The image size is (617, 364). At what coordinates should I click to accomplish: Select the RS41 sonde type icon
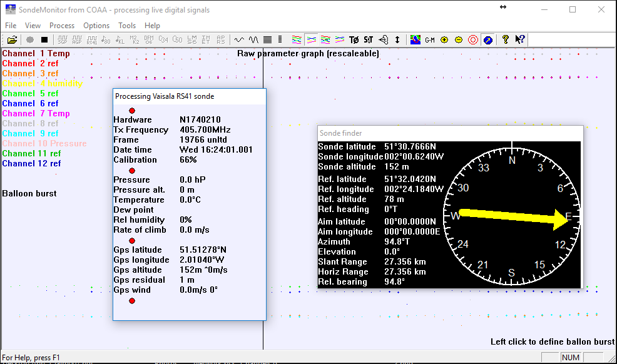click(x=91, y=39)
